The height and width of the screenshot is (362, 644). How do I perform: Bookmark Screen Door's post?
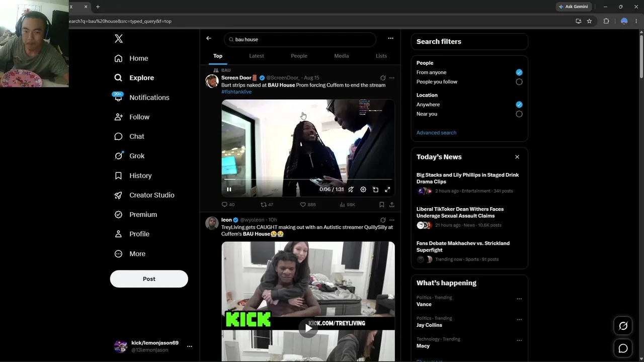pos(382,205)
